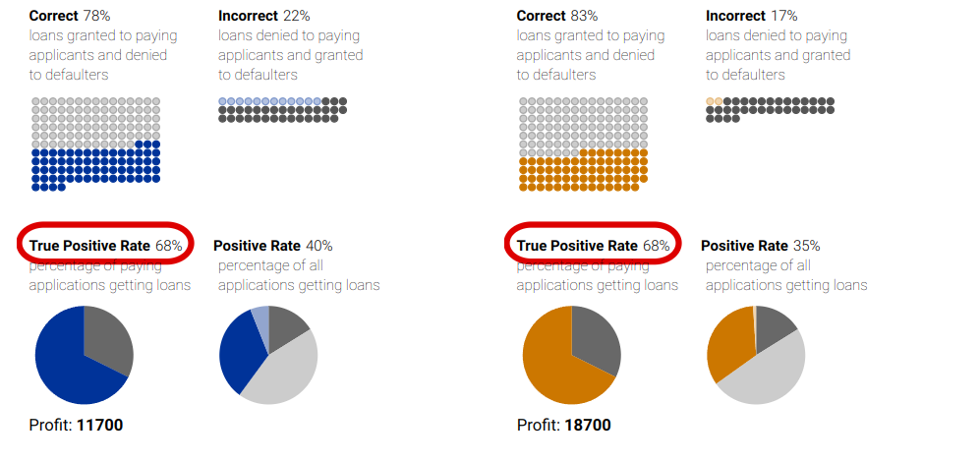The width and height of the screenshot is (980, 462).
Task: Click the Profit 18700 text
Action: [x=564, y=426]
